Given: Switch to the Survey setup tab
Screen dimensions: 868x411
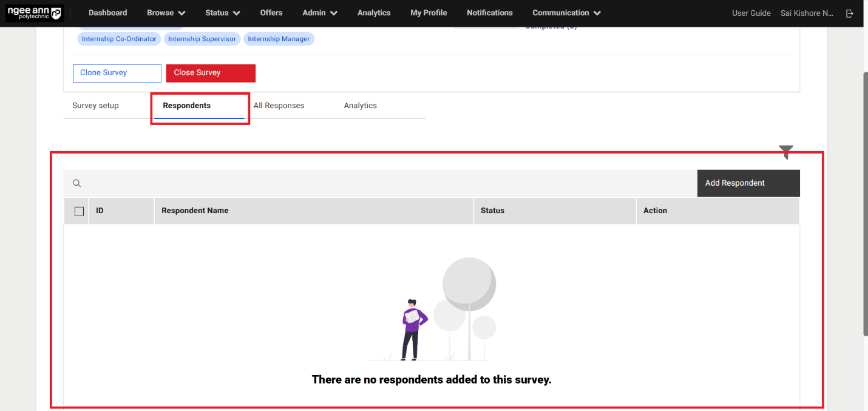Looking at the screenshot, I should click(x=95, y=106).
